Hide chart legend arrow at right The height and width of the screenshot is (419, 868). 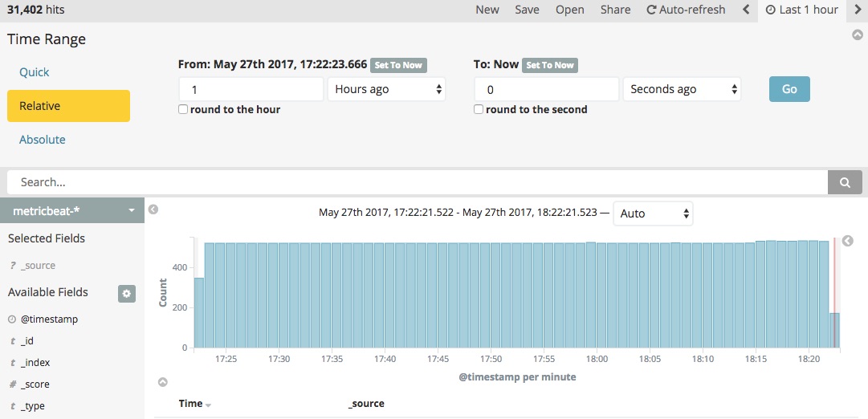click(x=847, y=241)
